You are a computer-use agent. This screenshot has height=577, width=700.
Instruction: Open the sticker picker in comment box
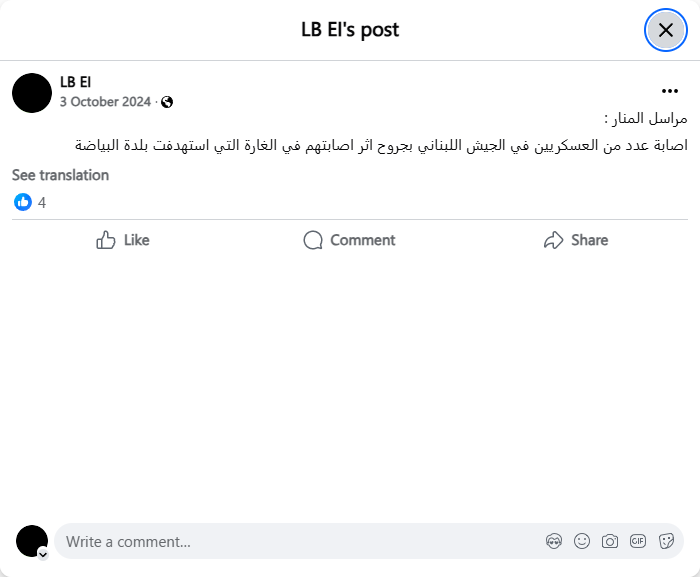click(x=666, y=541)
